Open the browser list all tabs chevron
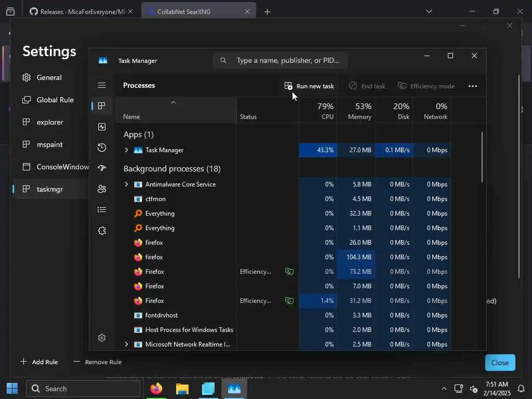The image size is (532, 399). point(429,11)
